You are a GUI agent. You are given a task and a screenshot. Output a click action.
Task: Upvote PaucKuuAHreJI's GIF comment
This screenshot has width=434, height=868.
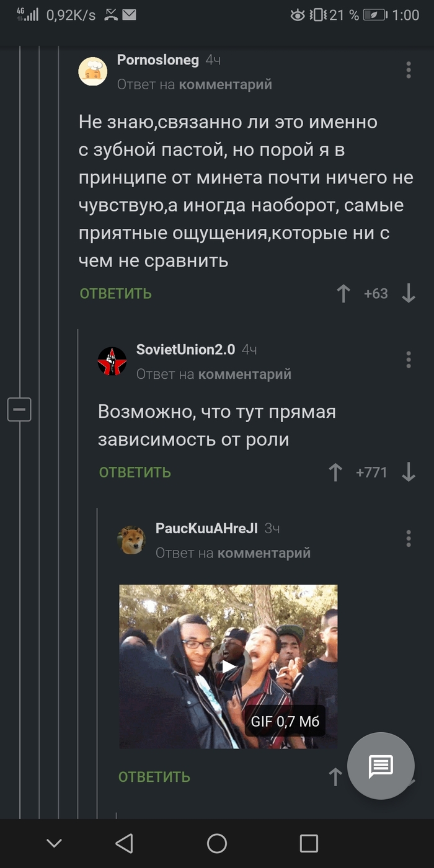click(x=335, y=777)
